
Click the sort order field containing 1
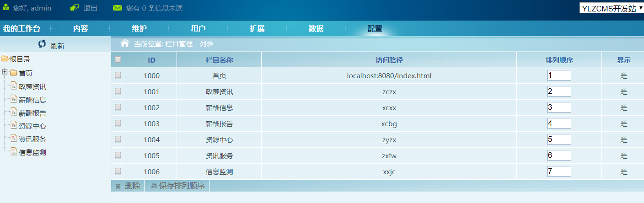559,75
